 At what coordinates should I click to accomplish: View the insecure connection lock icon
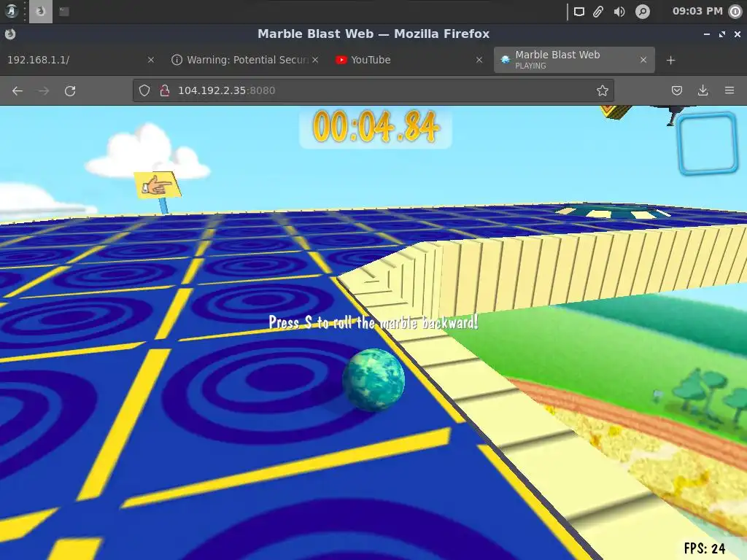click(165, 90)
